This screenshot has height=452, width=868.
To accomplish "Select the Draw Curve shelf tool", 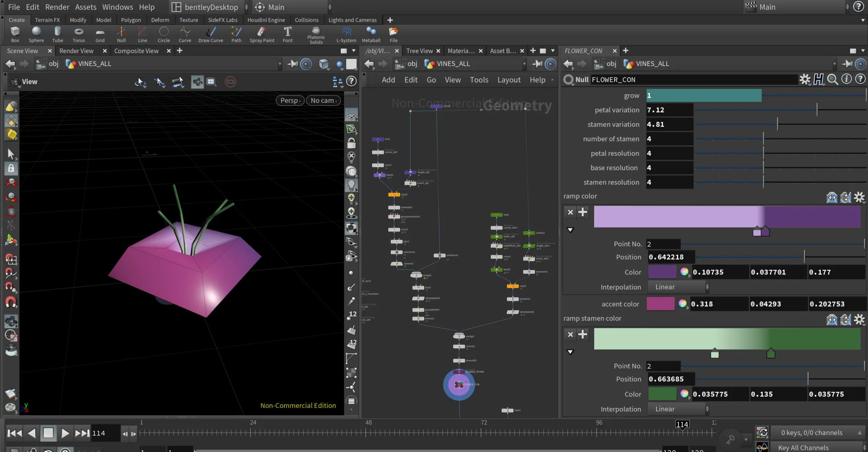I will [211, 34].
